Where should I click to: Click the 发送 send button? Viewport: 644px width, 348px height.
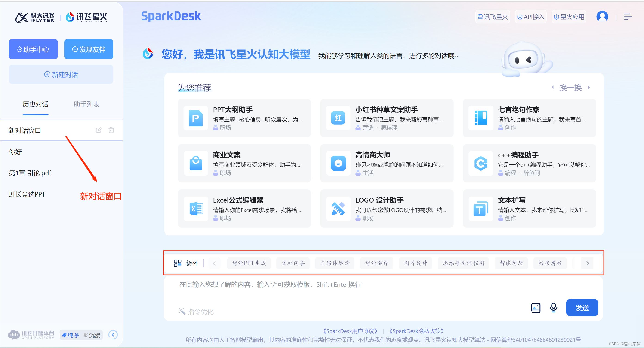point(582,308)
